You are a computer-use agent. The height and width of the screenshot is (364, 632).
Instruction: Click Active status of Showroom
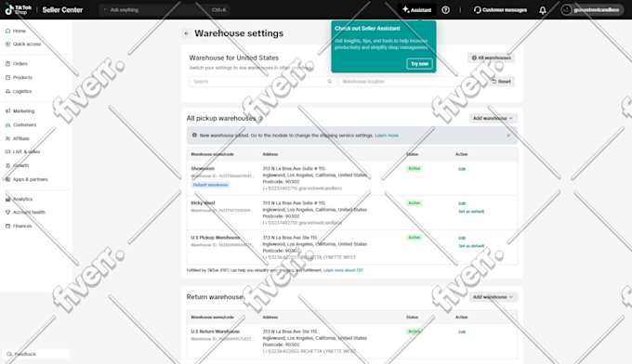coord(414,168)
